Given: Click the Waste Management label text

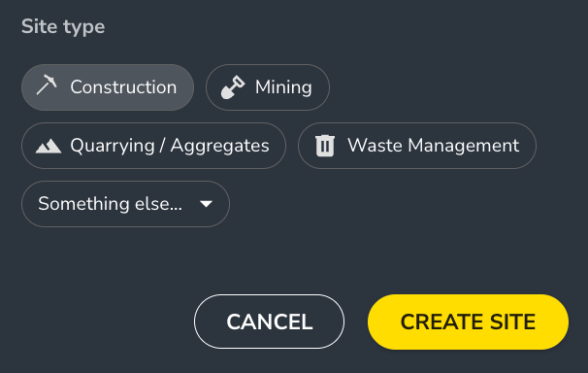Looking at the screenshot, I should 434,146.
